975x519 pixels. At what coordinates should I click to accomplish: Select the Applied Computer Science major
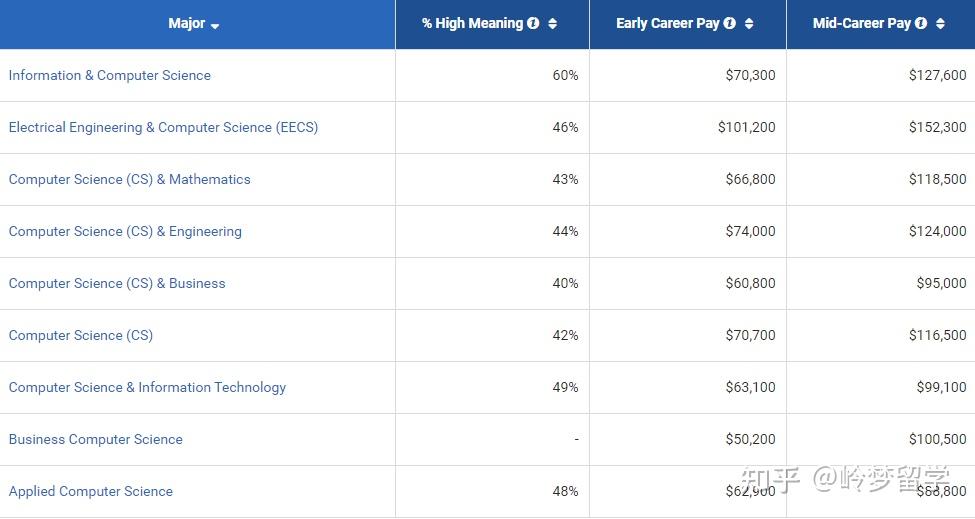91,491
